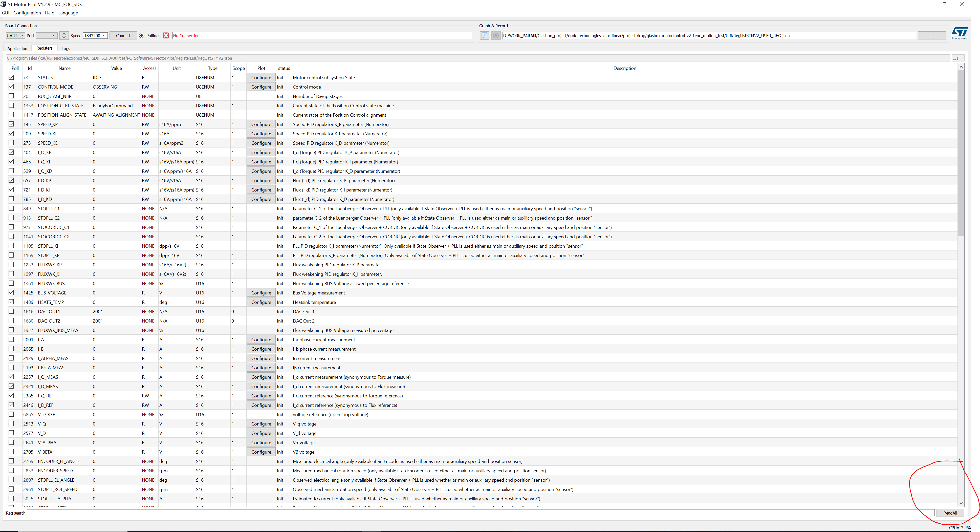The height and width of the screenshot is (532, 980).
Task: Click the red No Connection error icon
Action: coord(166,35)
